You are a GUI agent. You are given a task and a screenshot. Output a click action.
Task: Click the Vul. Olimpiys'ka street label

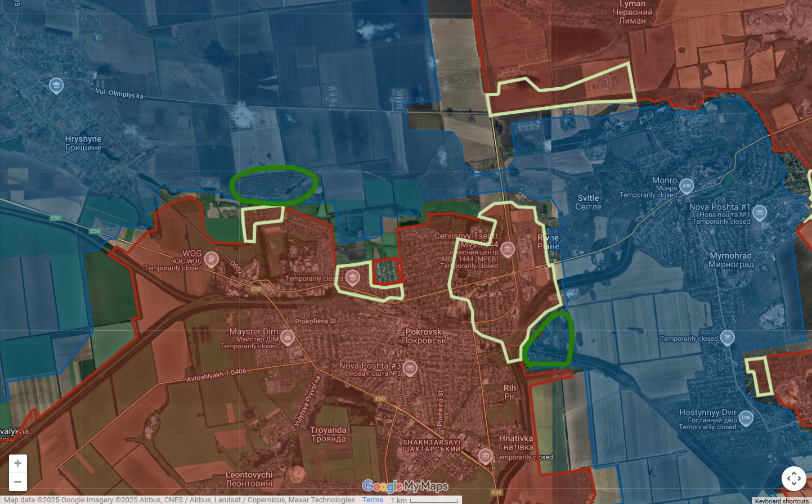click(x=119, y=94)
